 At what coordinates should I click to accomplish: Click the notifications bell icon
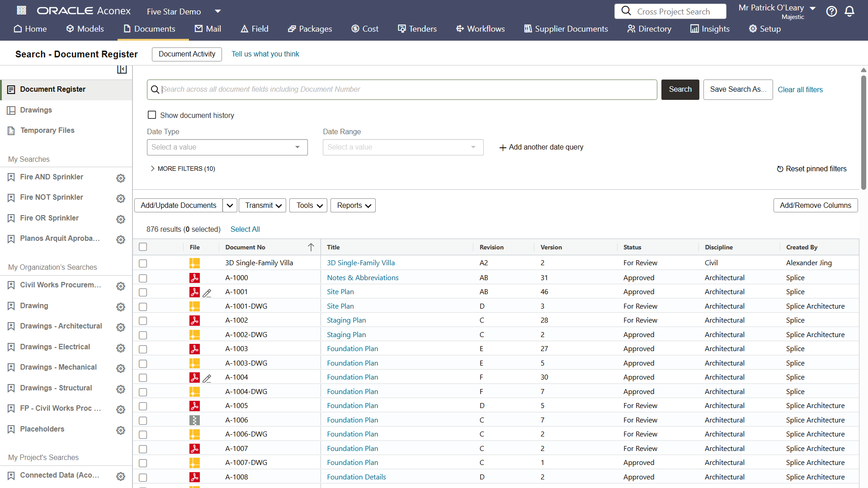[x=849, y=11]
